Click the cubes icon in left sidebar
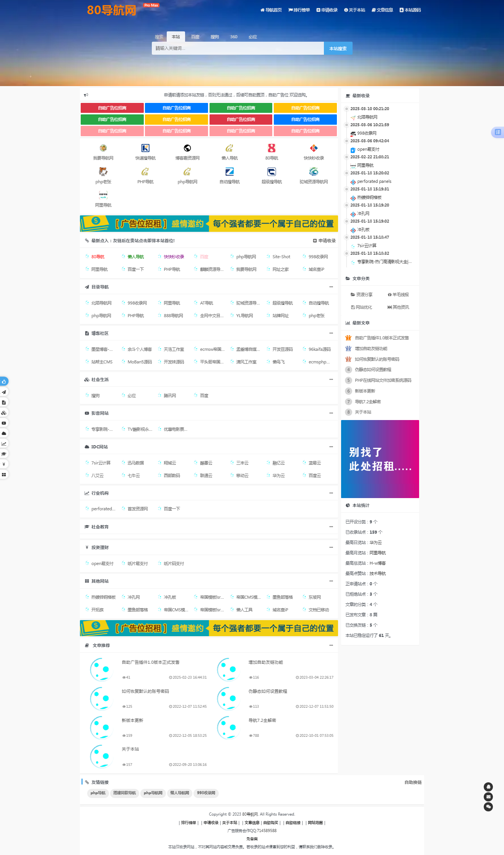The image size is (504, 855). (4, 412)
